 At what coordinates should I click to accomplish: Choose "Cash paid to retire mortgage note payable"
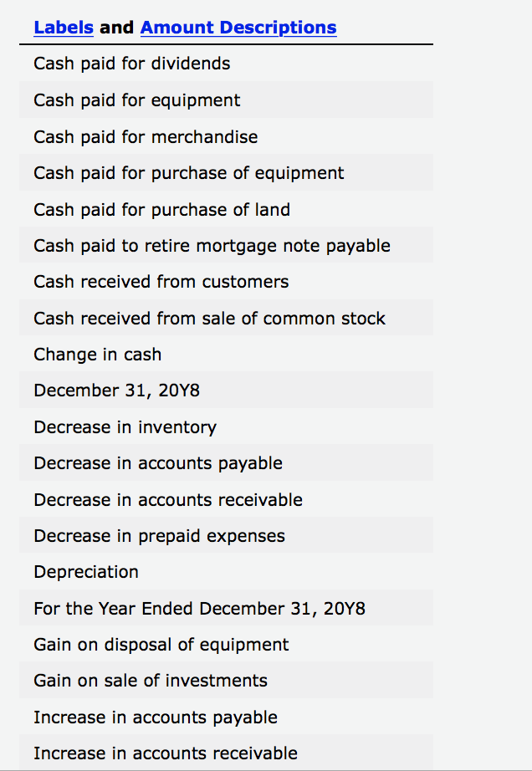[212, 246]
